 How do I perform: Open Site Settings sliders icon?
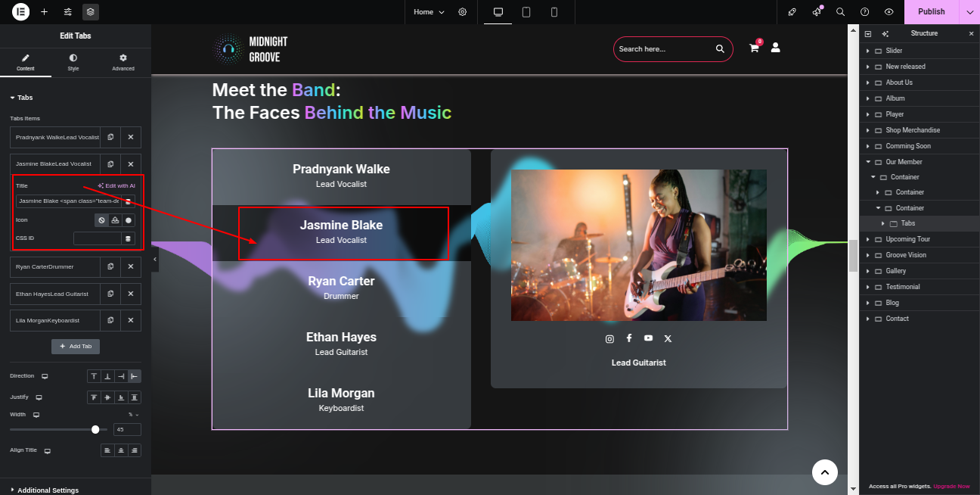click(67, 12)
